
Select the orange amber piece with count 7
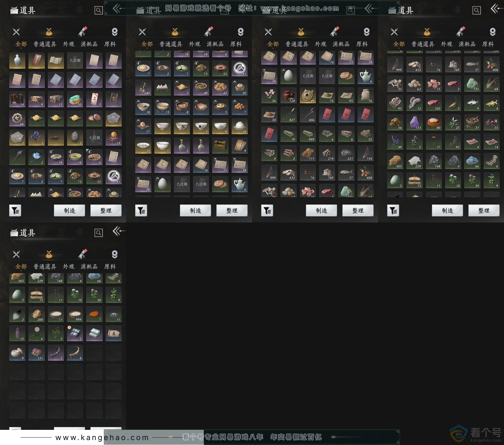[94, 314]
